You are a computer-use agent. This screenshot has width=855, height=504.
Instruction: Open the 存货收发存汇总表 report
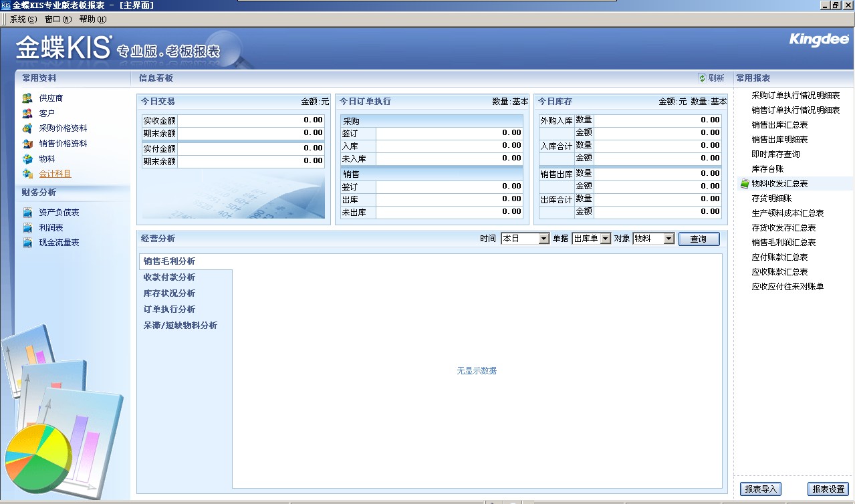[783, 228]
